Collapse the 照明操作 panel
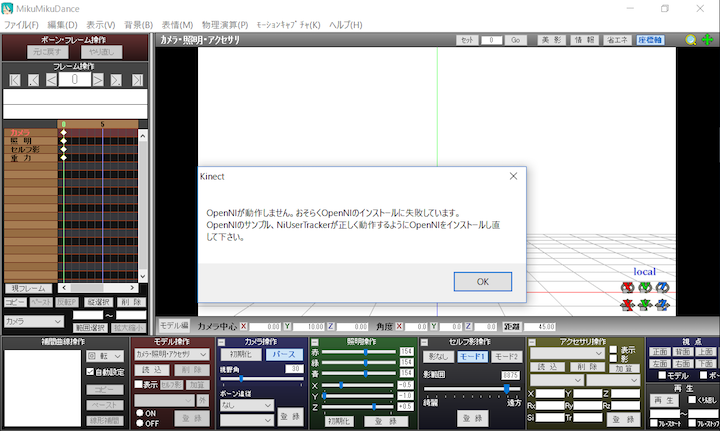 (315, 342)
